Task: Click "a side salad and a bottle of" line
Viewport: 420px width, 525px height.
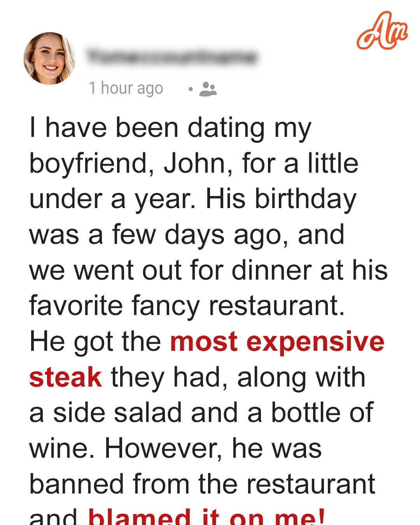Action: click(x=201, y=413)
